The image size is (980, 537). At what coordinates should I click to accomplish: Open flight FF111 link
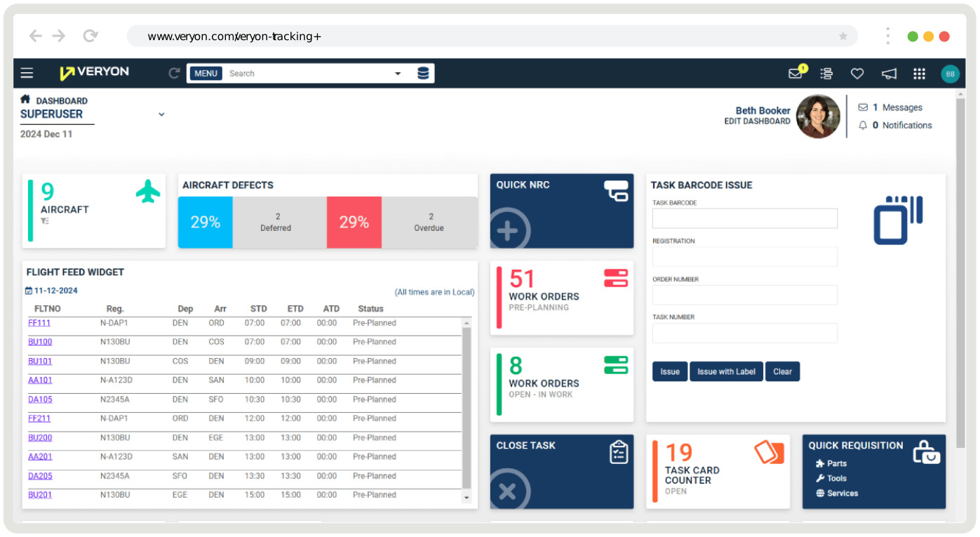(39, 323)
